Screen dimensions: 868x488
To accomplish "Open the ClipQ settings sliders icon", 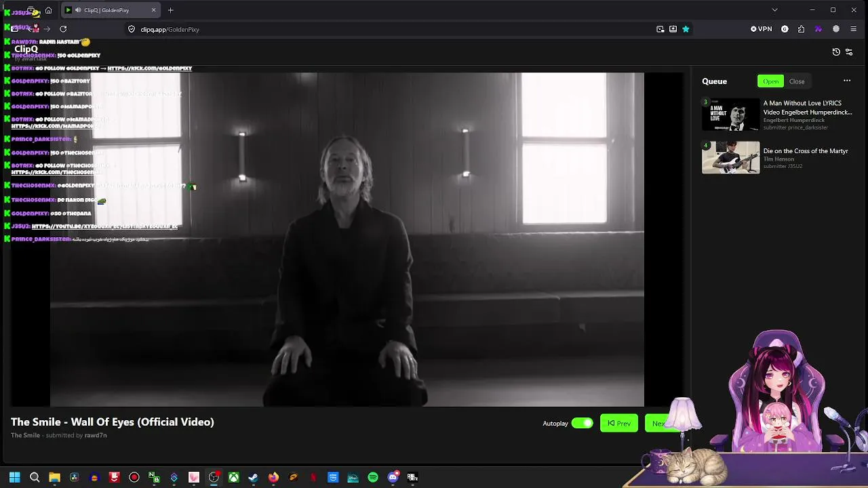I will point(849,52).
